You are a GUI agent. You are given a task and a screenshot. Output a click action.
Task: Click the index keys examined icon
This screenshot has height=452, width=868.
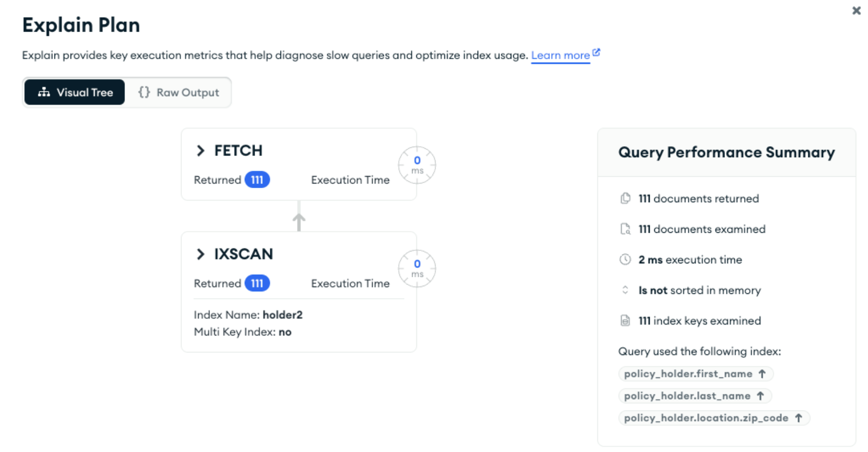point(625,321)
